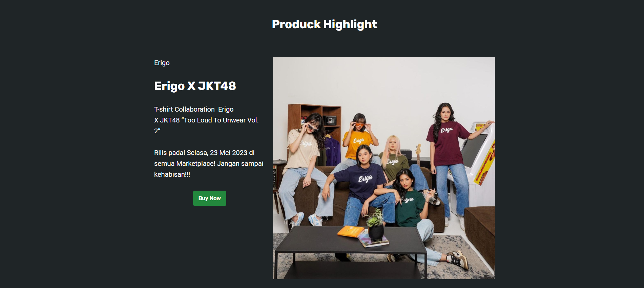Click the electric guitar behind the sofa
Viewport: 644px width, 288px height.
point(418,154)
